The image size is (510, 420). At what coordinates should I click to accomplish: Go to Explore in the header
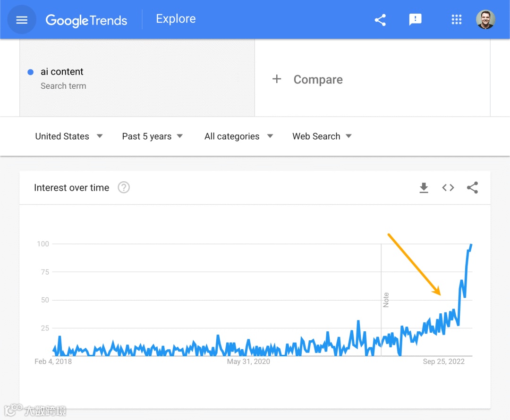tap(176, 19)
